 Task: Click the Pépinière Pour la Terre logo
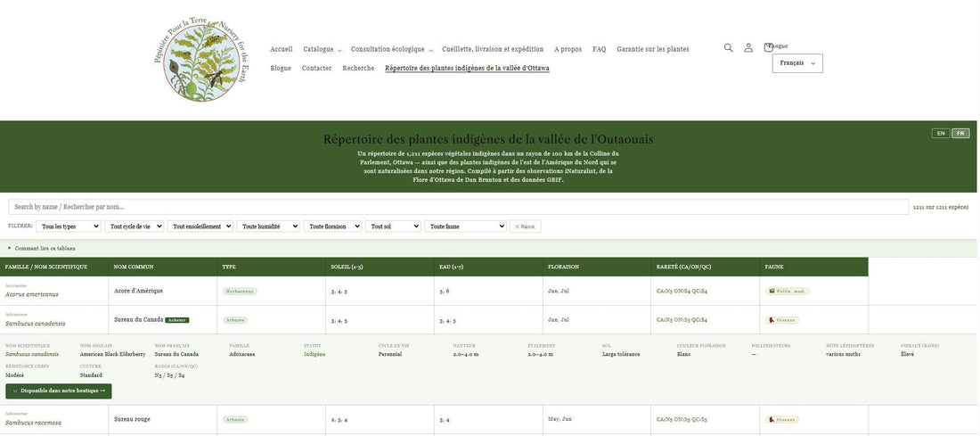tap(203, 59)
